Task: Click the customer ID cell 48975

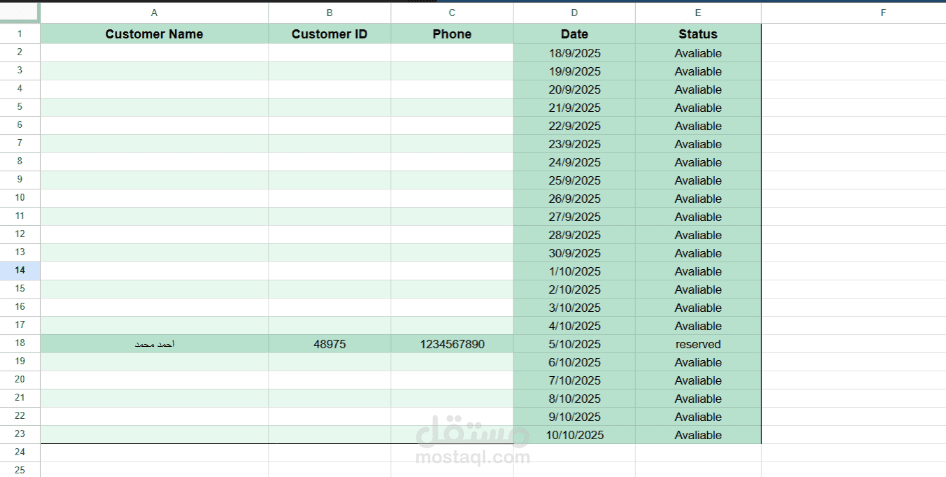Action: tap(329, 344)
